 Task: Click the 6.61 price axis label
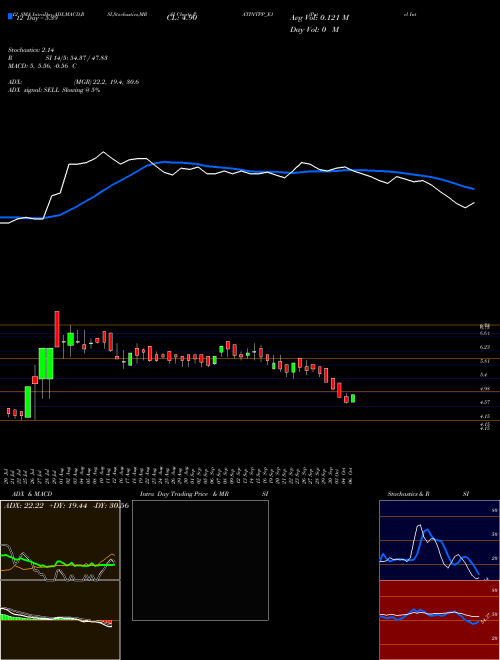coord(485,333)
